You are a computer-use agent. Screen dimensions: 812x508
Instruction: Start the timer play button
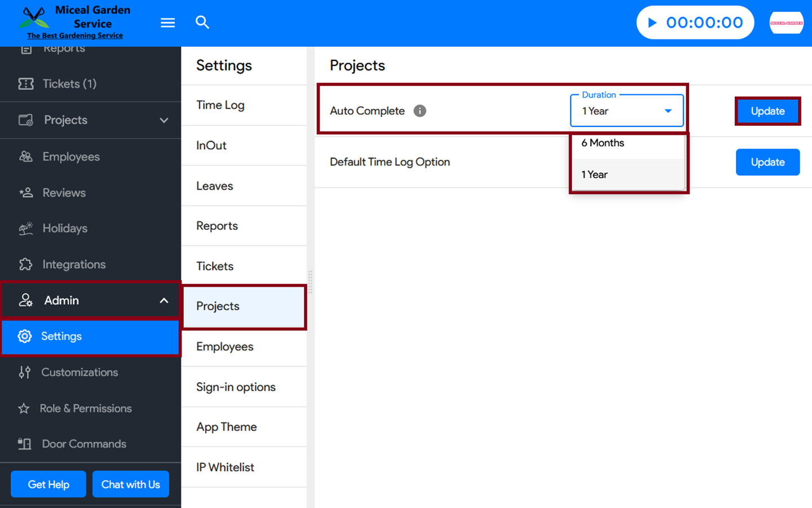pyautogui.click(x=652, y=23)
